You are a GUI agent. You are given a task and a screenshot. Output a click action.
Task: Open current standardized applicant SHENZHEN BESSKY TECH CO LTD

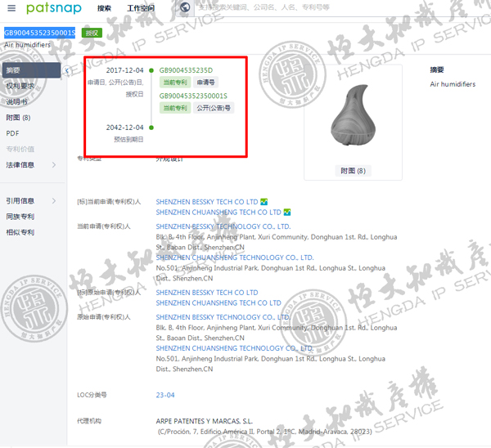[207, 202]
